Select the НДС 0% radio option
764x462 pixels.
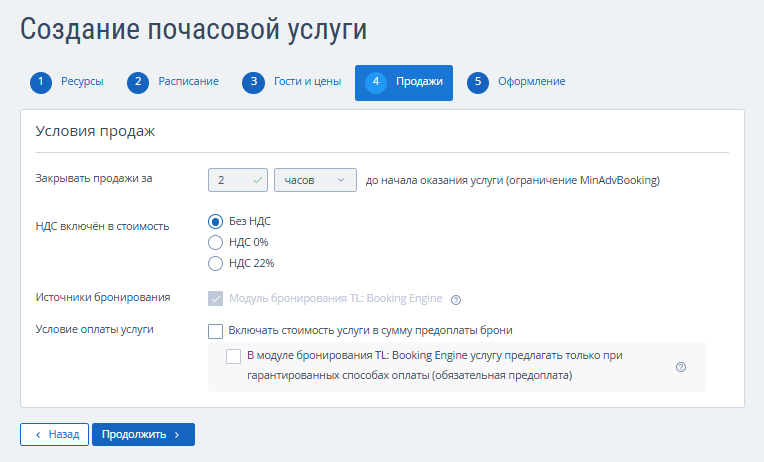click(215, 242)
